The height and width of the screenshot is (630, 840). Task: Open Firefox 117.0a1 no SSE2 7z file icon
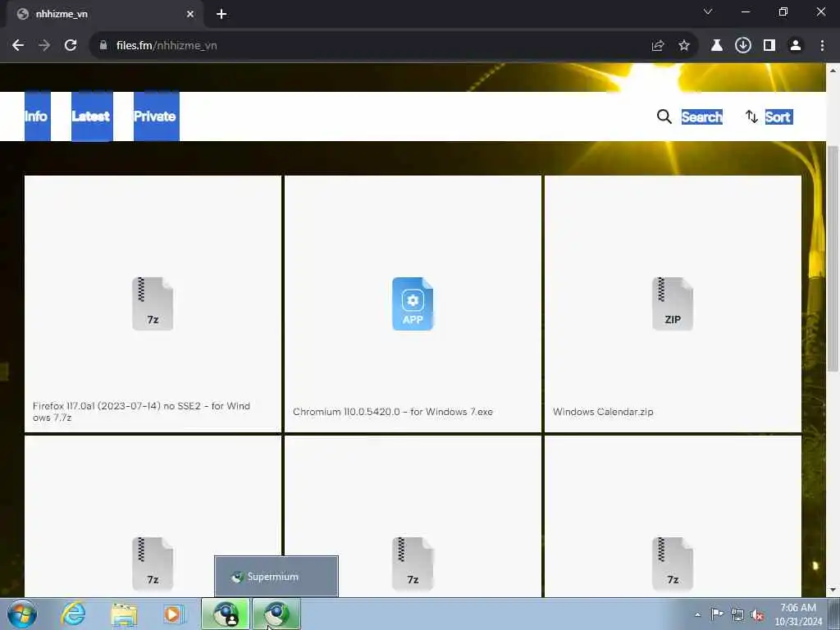pos(153,304)
